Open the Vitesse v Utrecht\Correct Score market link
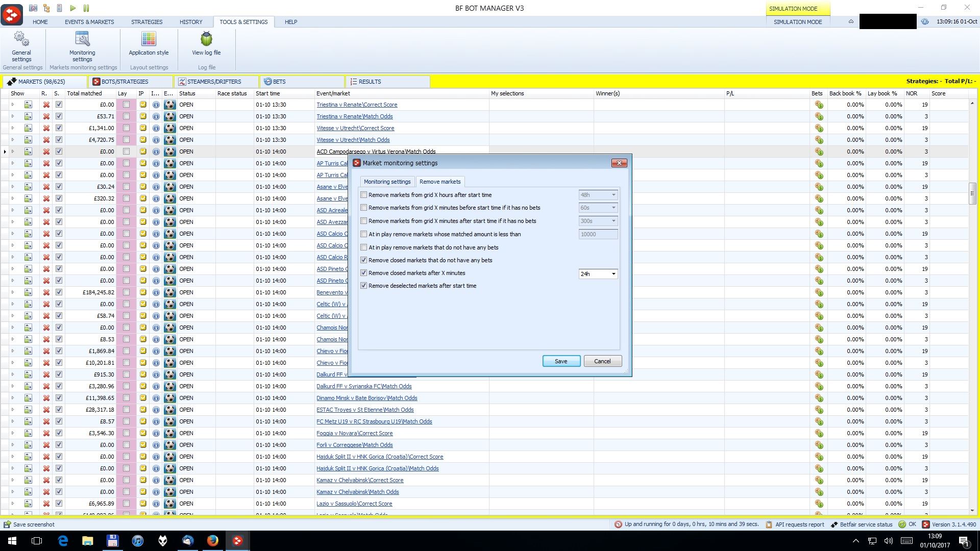This screenshot has height=551, width=980. (355, 128)
